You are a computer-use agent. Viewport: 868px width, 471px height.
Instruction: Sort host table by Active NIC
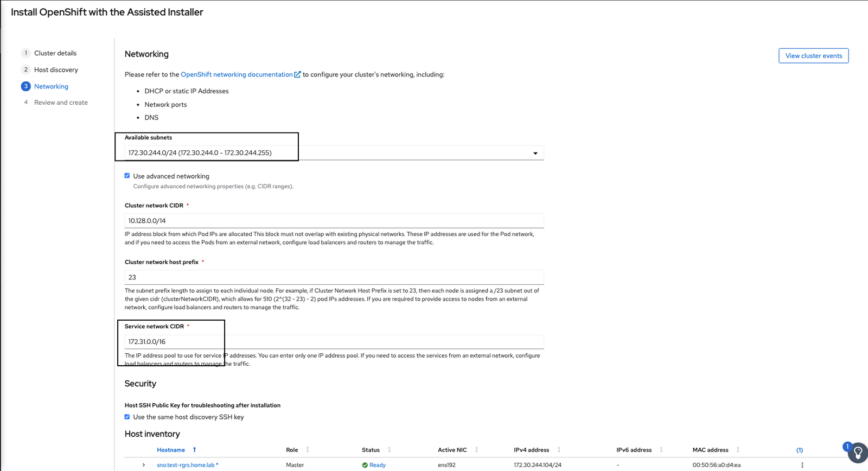click(x=476, y=450)
